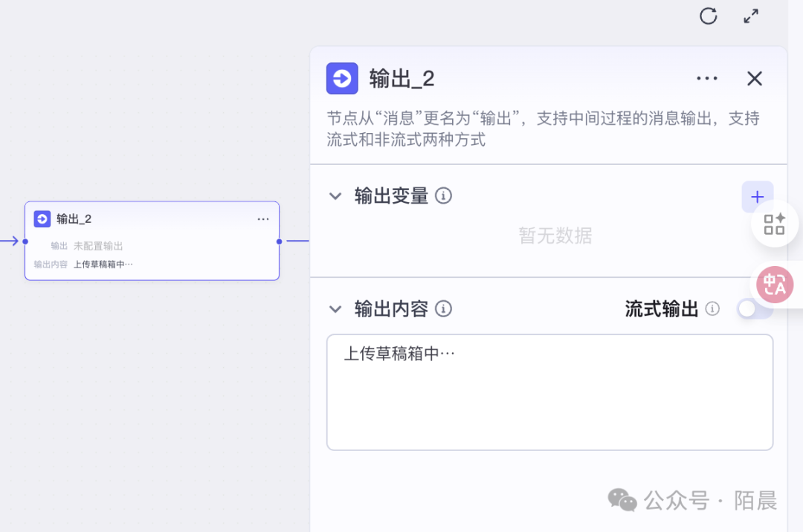Click the fullscreen expand arrows icon
The height and width of the screenshot is (532, 803).
coord(752,16)
